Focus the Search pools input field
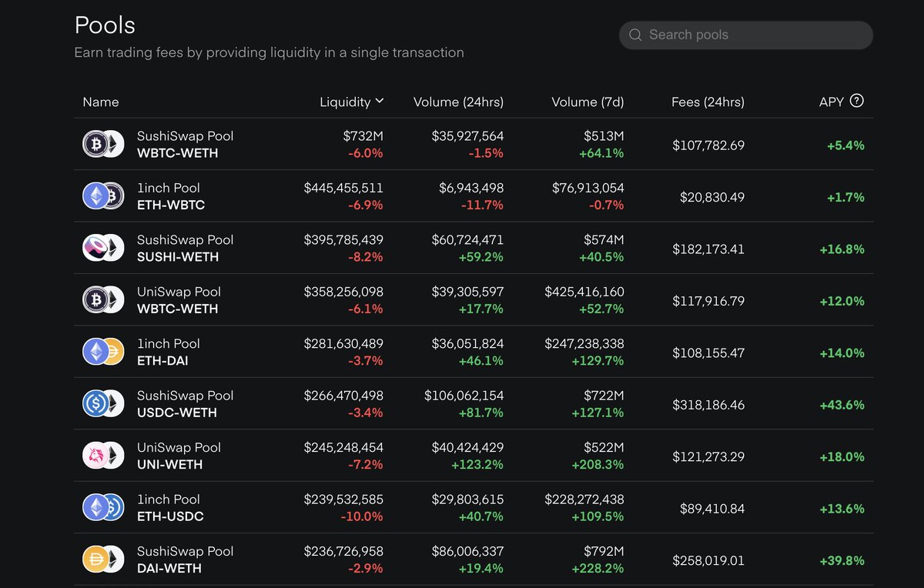 click(746, 35)
